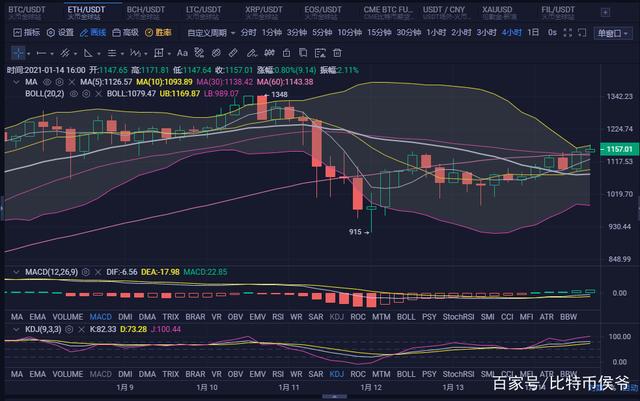Screen dimensions: 640x401
Task: Click the bottom center timeline scroll handle
Action: pyautogui.click(x=334, y=397)
